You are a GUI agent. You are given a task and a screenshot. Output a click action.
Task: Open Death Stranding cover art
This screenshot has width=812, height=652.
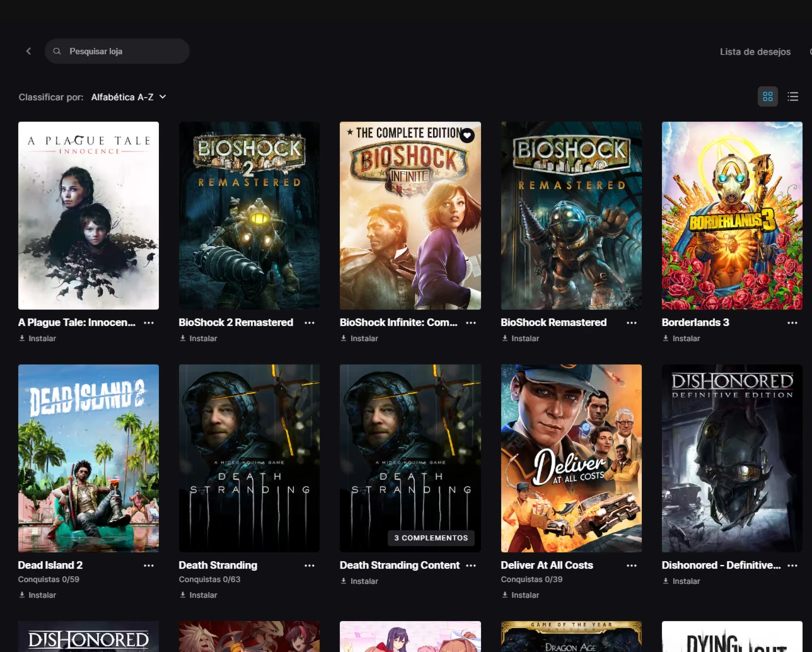(249, 458)
